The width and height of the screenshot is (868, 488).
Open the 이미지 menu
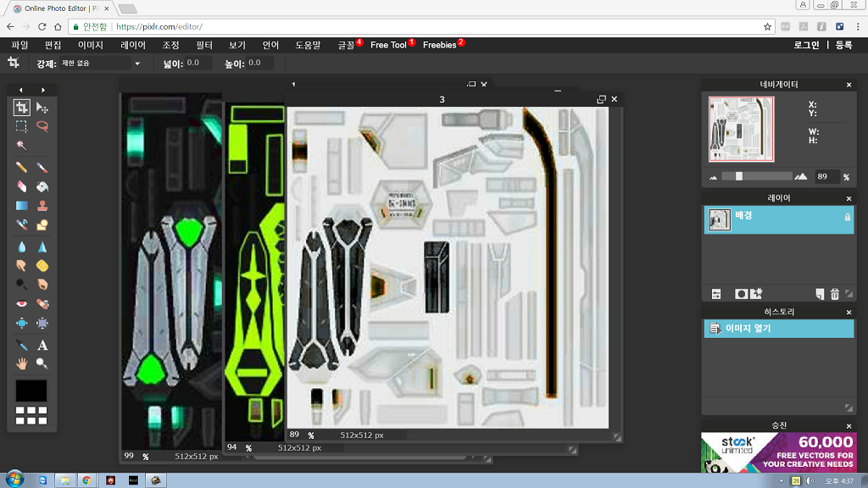pos(91,45)
